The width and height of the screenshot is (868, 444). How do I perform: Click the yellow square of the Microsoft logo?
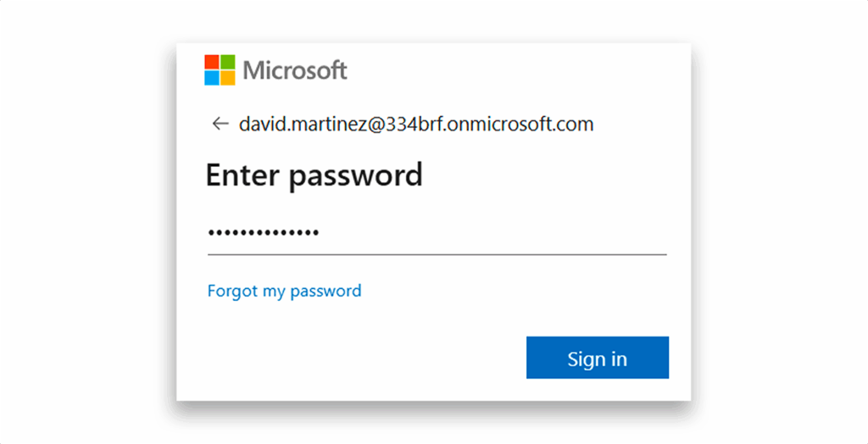tap(227, 77)
